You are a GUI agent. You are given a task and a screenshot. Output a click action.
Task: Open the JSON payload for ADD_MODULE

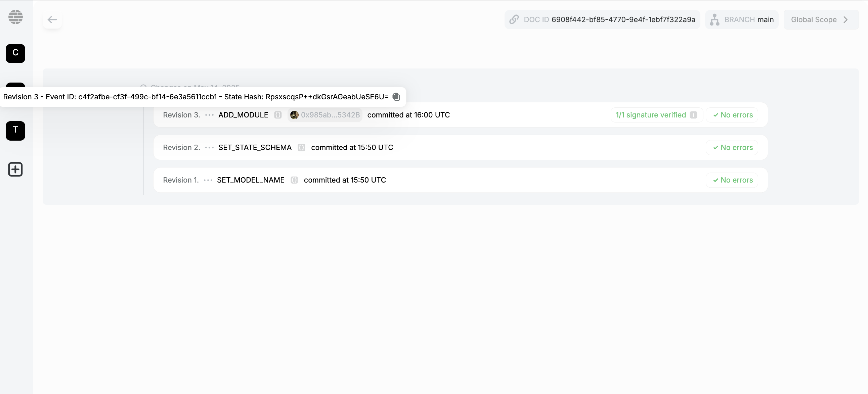tap(278, 115)
